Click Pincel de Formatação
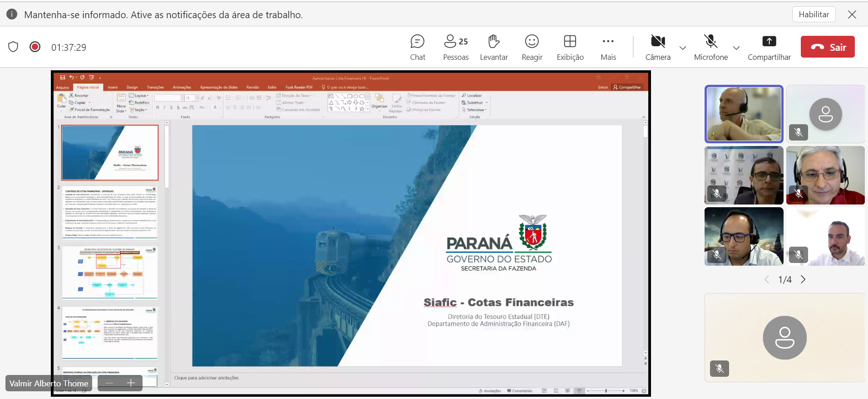 (89, 110)
